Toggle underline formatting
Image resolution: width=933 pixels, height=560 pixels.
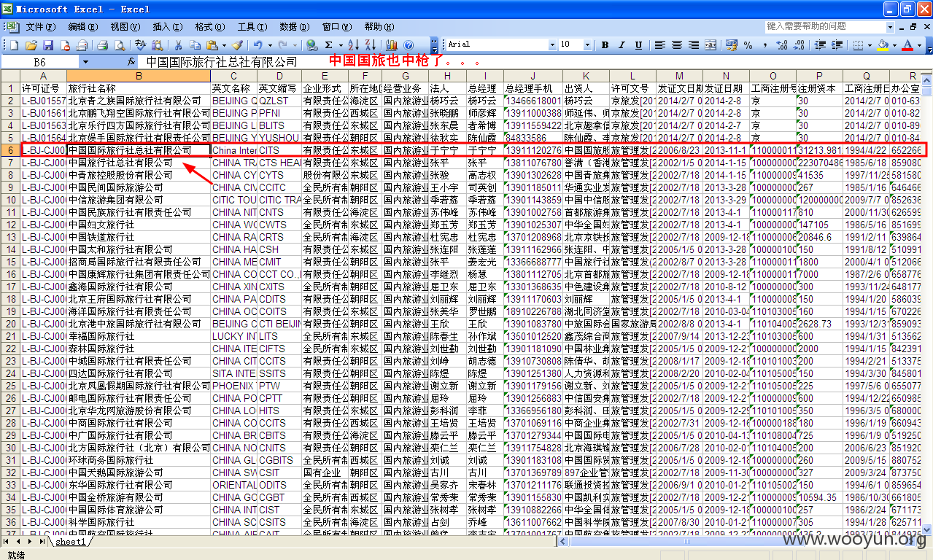[638, 44]
